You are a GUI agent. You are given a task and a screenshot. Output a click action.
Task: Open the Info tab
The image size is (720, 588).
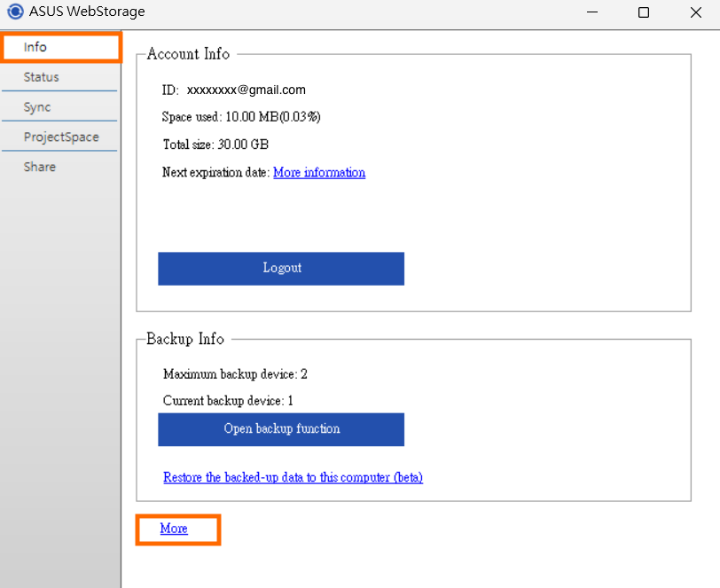pyautogui.click(x=60, y=47)
